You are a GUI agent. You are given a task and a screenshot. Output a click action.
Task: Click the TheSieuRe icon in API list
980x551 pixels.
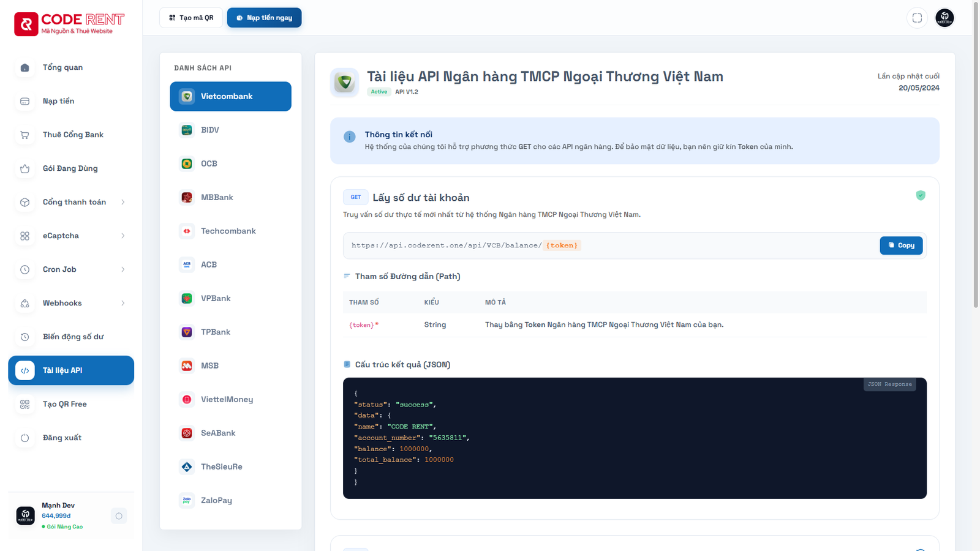(x=187, y=467)
